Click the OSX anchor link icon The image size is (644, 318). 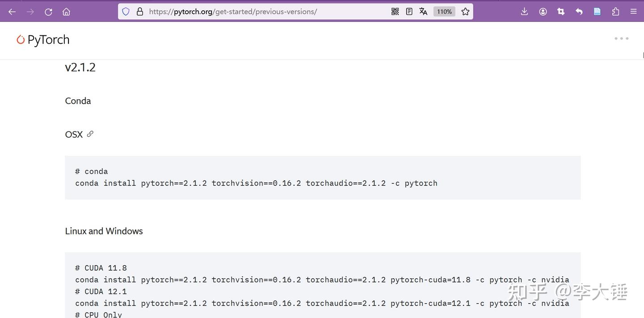pos(90,134)
